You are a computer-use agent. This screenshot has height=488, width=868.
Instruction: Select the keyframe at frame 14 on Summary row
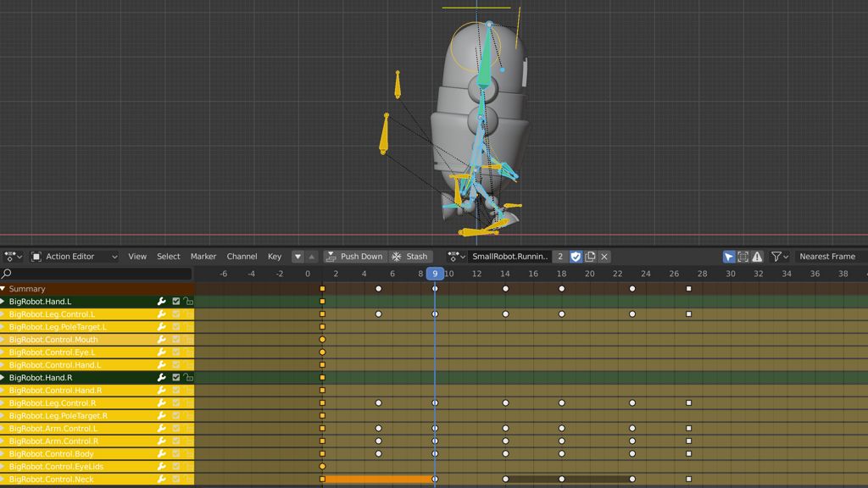505,287
